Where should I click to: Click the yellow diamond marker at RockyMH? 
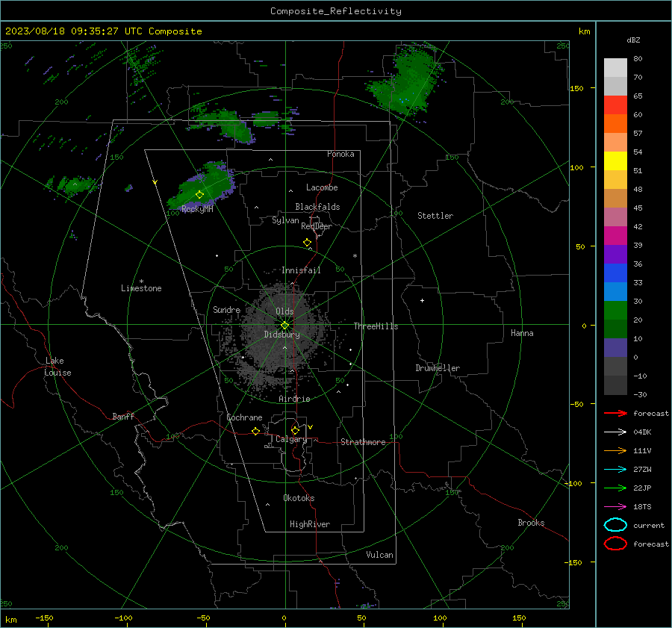pyautogui.click(x=199, y=195)
